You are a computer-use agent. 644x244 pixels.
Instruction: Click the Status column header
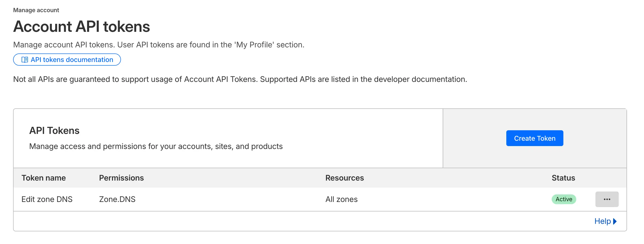click(563, 178)
